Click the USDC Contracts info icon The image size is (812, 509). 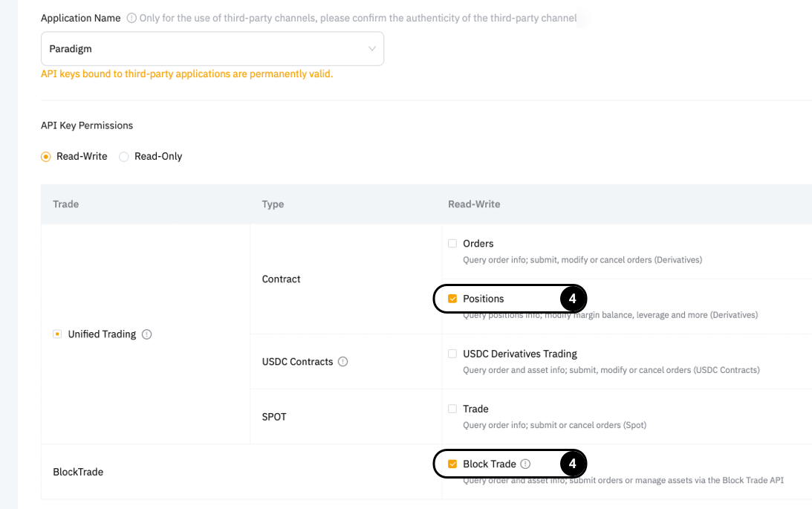[342, 362]
